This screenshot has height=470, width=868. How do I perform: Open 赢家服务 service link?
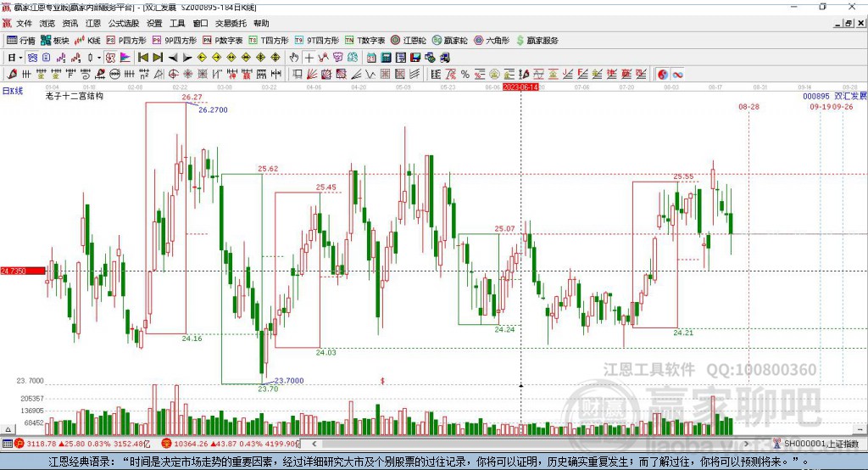(537, 41)
